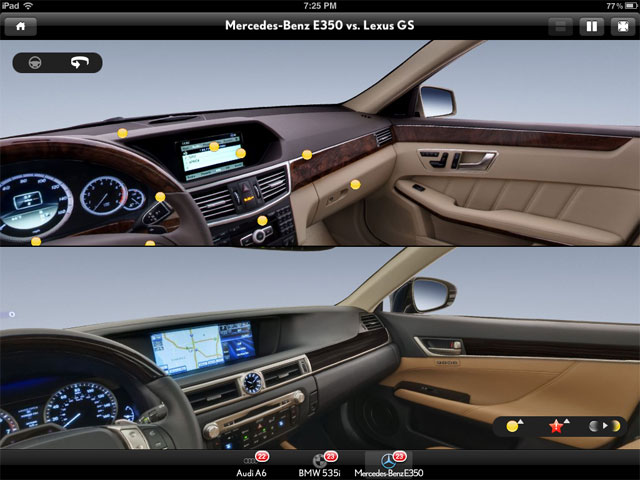
Task: Switch to split vertical view icon
Action: 591,27
